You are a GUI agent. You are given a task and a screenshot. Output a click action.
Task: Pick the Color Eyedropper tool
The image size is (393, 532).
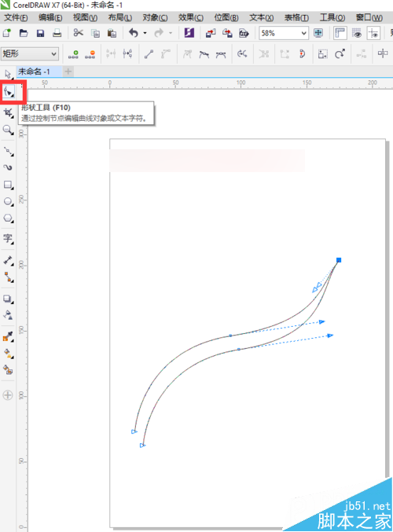(8, 336)
